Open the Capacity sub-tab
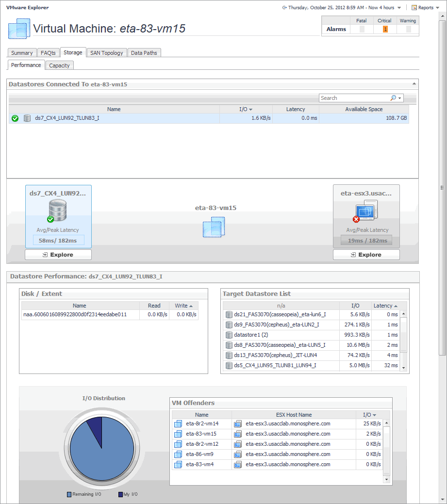The width and height of the screenshot is (447, 504). click(x=60, y=65)
